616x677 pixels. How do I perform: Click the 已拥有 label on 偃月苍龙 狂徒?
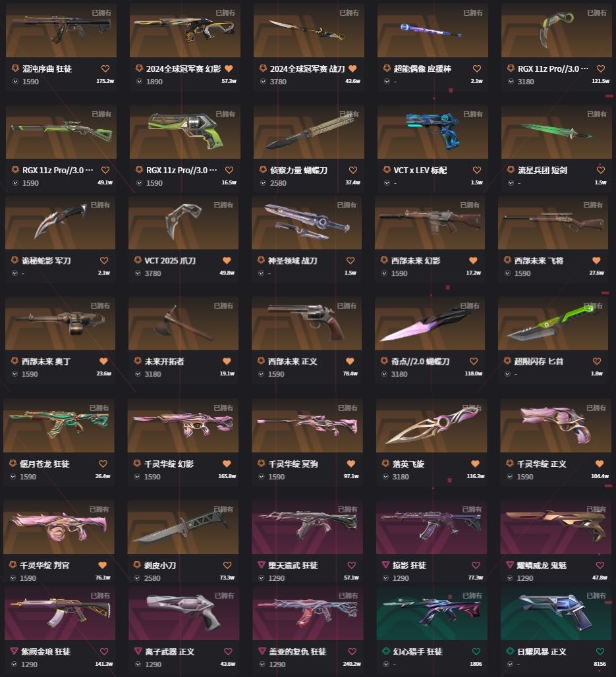(99, 408)
